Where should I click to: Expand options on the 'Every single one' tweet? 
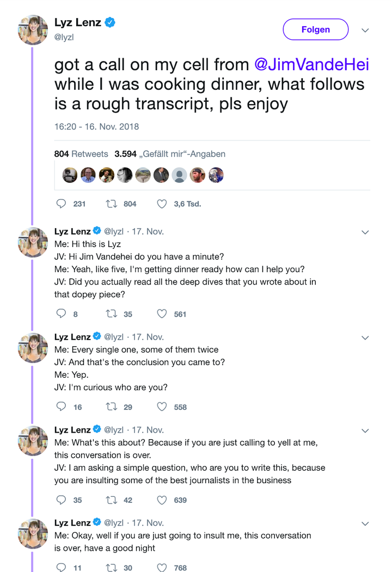click(x=365, y=338)
